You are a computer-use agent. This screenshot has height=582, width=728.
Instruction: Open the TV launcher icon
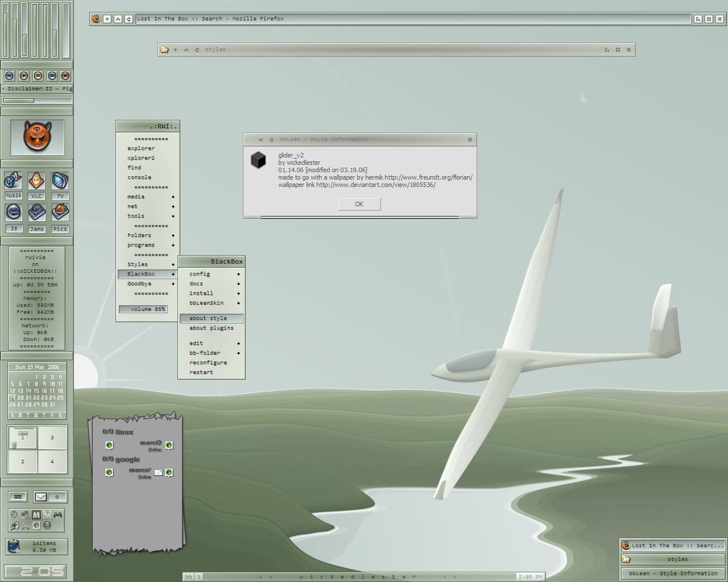tap(60, 181)
